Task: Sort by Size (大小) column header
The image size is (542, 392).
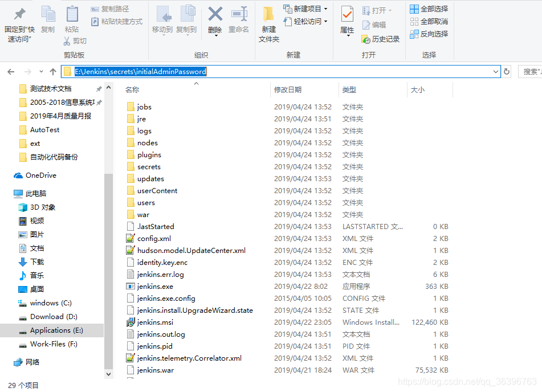Action: pos(418,90)
